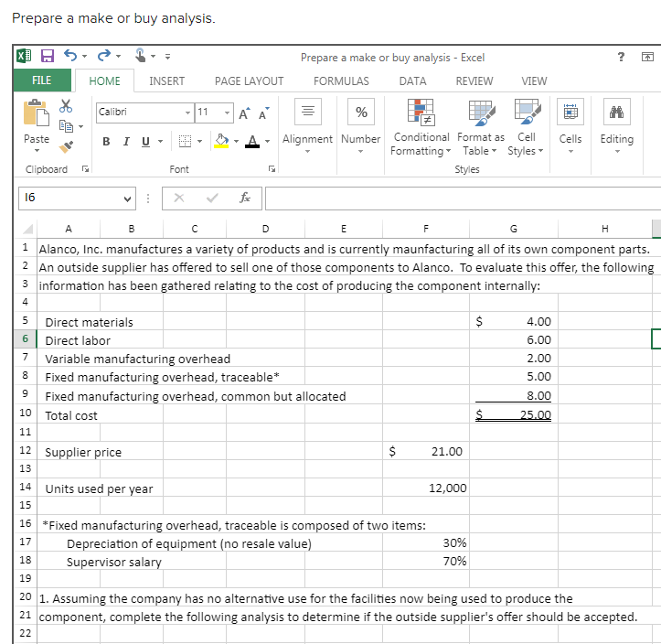Select all cells via corner triangle

pos(27,229)
